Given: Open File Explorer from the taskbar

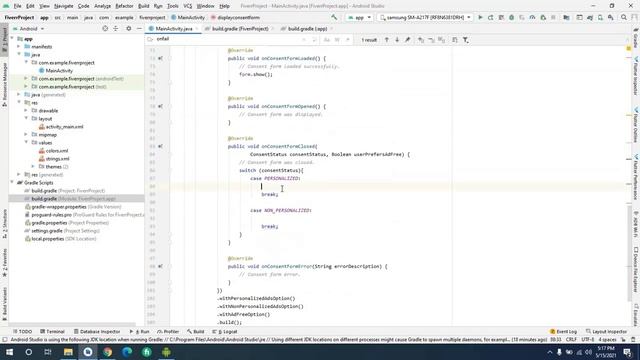Looking at the screenshot, I should 68,352.
